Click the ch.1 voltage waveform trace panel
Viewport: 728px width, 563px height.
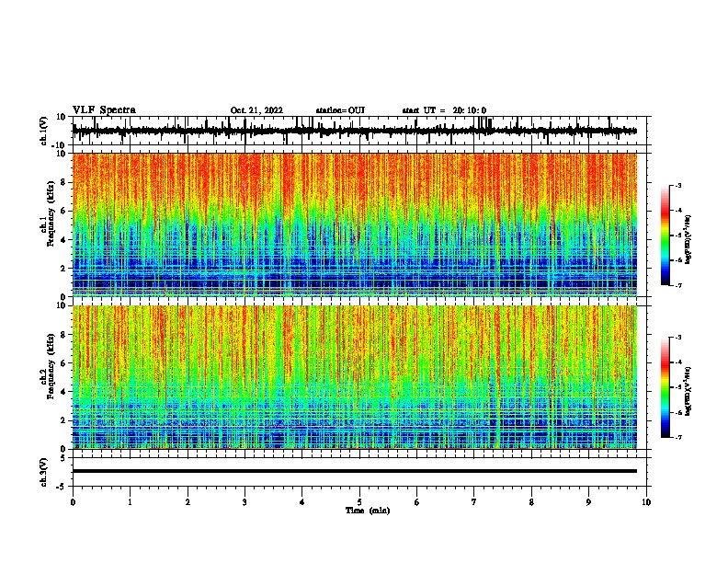tap(361, 131)
